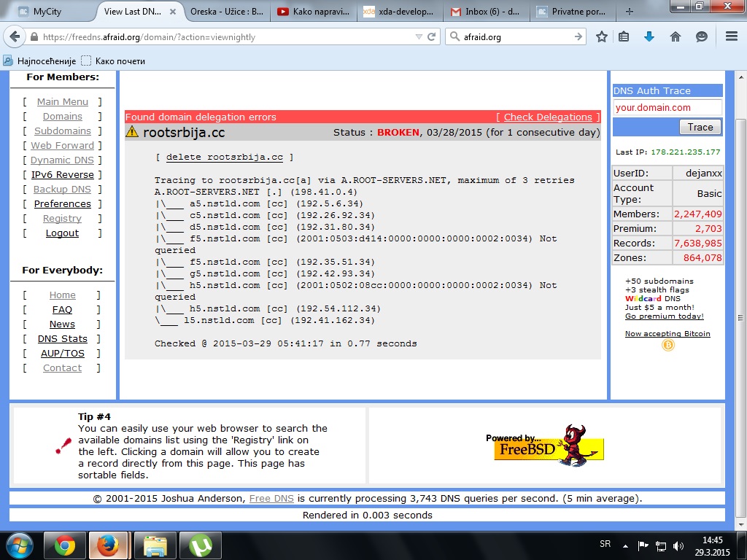This screenshot has height=560, width=747.
Task: Switch to Firefox in the taskbar
Action: (x=108, y=545)
